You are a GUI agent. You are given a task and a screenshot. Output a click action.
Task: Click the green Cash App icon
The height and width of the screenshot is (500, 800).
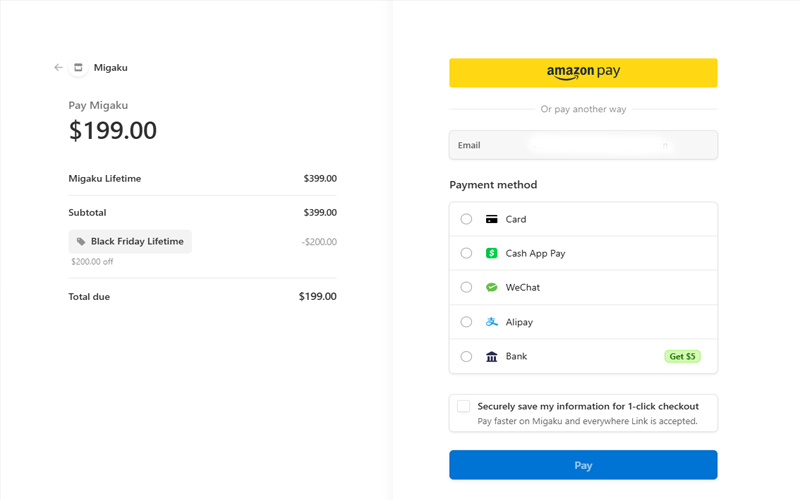tap(491, 253)
